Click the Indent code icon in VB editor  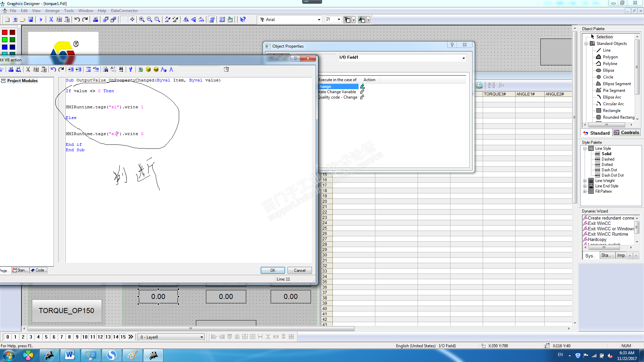pos(71,69)
